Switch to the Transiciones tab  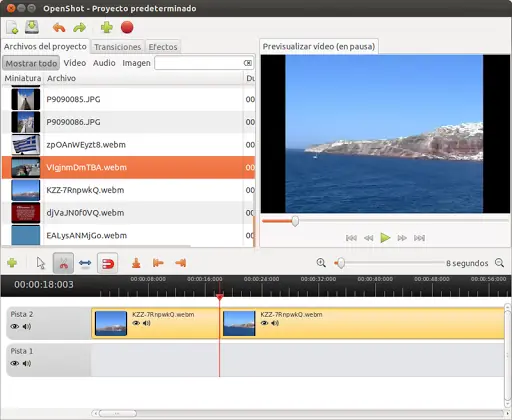point(117,47)
